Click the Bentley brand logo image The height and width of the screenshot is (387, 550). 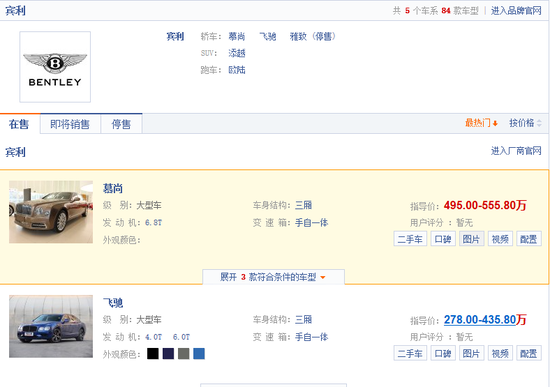55,67
